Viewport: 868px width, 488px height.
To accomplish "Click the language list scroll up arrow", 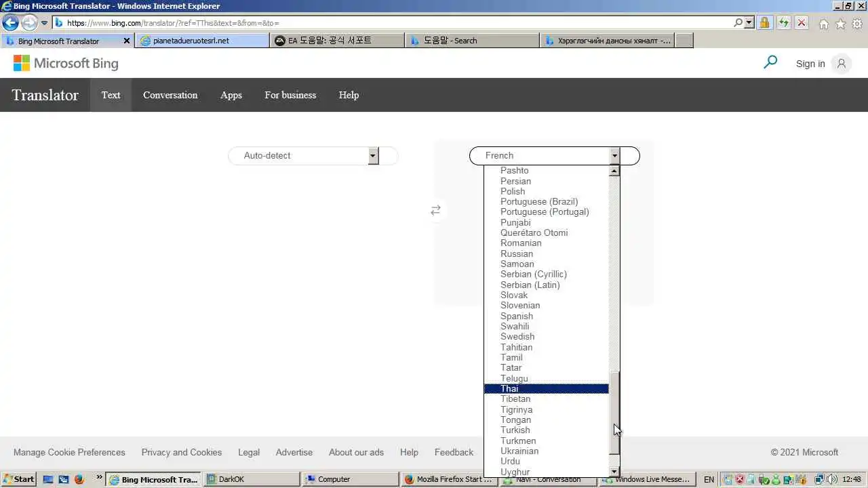I will click(614, 171).
